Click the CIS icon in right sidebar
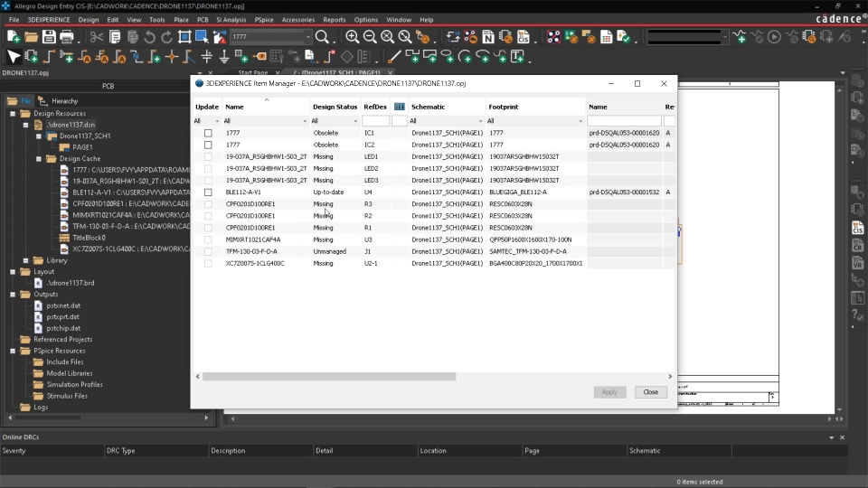This screenshot has height=488, width=868. click(x=857, y=228)
